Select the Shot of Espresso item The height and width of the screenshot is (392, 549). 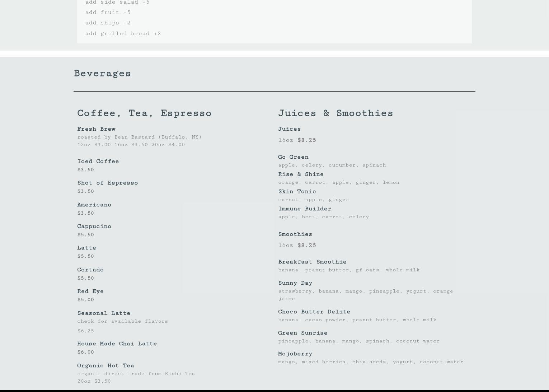pos(107,183)
